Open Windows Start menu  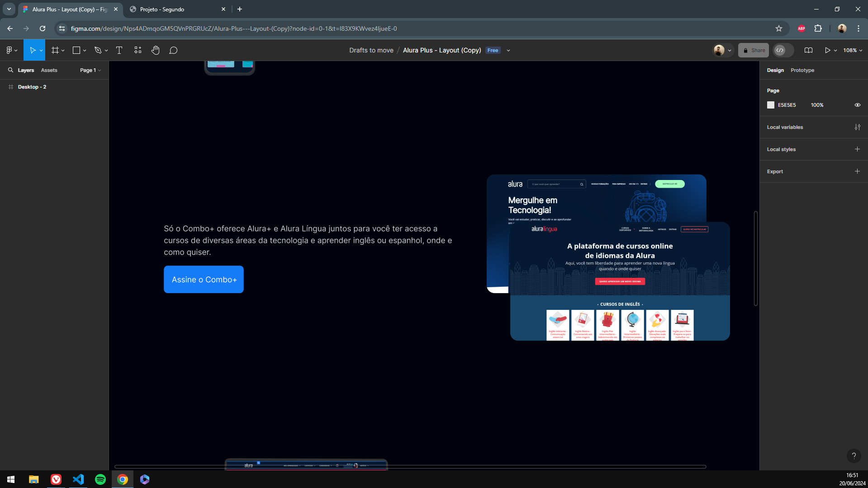point(11,479)
